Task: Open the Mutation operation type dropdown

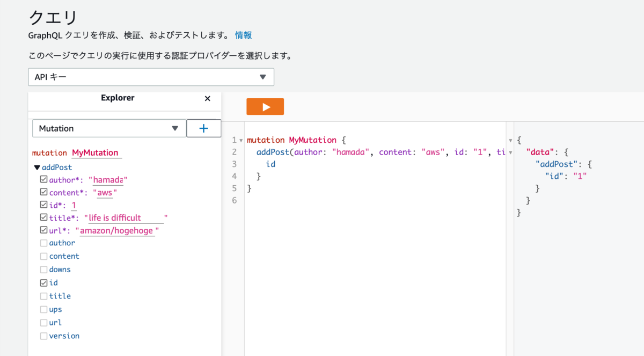Action: point(109,128)
